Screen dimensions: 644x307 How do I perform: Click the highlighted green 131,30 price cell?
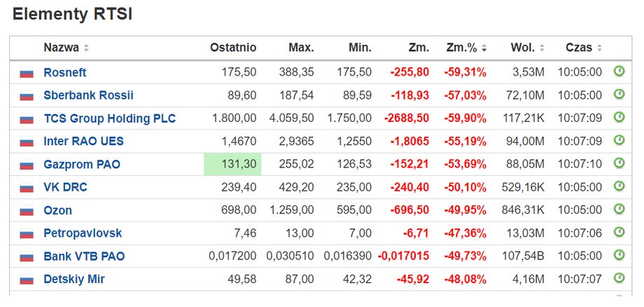click(232, 164)
